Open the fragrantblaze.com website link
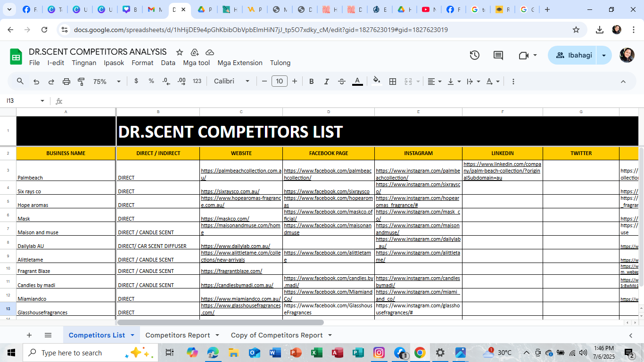This screenshot has height=362, width=644. pyautogui.click(x=231, y=271)
